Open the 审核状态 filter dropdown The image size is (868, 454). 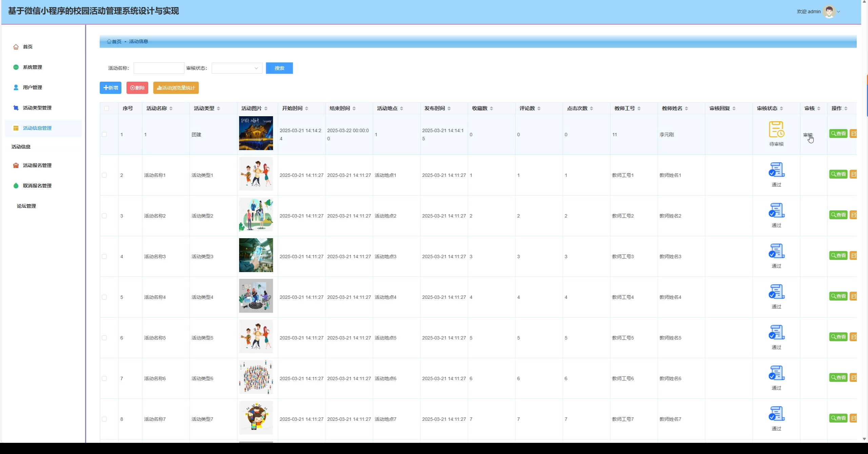(237, 68)
